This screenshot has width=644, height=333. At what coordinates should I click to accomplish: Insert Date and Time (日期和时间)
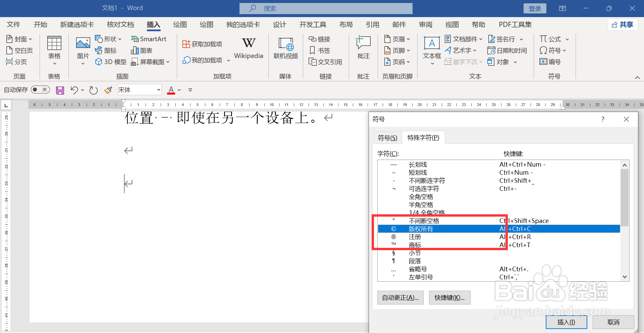[507, 50]
